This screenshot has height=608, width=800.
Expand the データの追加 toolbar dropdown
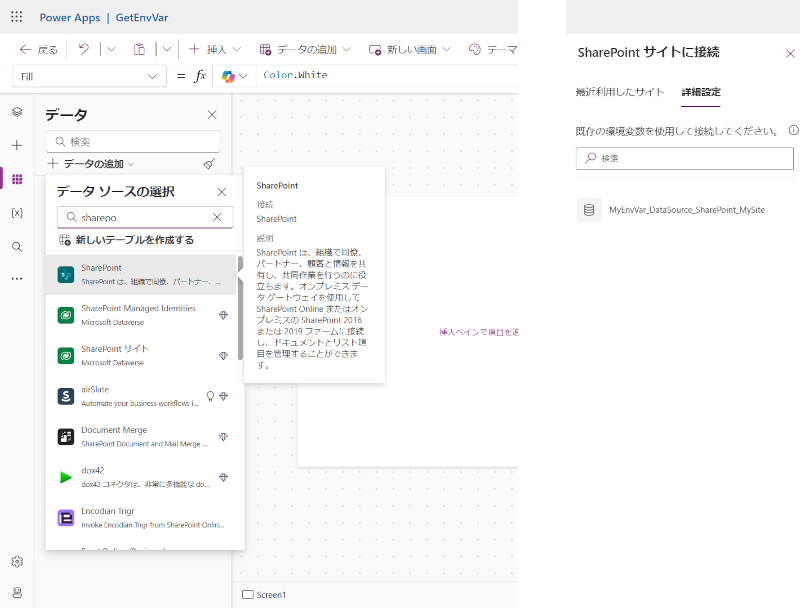[304, 49]
